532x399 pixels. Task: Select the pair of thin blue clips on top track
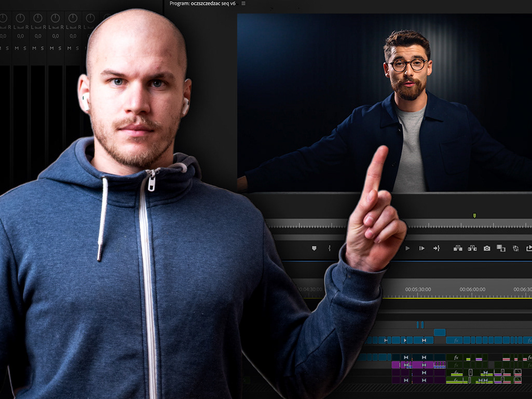pyautogui.click(x=420, y=325)
